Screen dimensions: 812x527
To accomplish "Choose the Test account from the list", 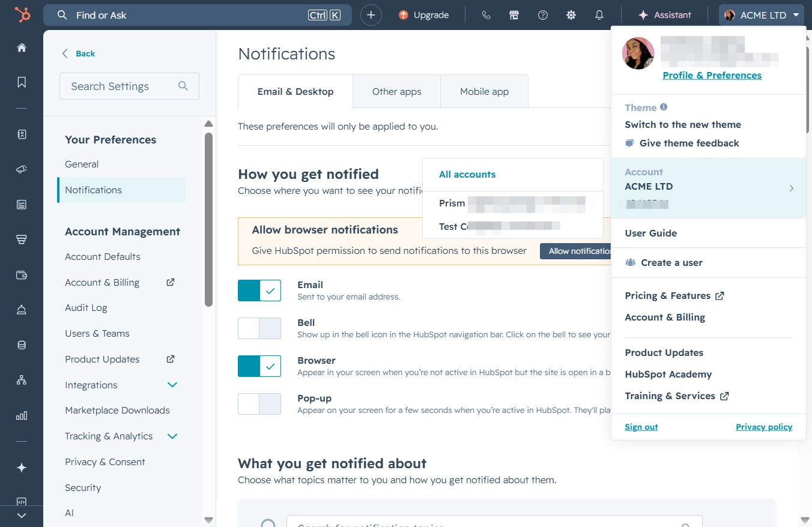I will click(x=512, y=226).
